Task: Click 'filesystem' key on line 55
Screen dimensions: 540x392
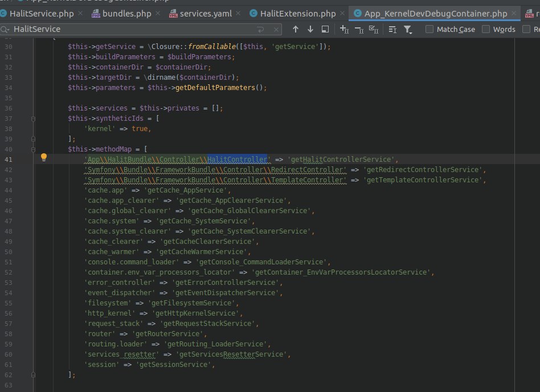Action: click(108, 303)
